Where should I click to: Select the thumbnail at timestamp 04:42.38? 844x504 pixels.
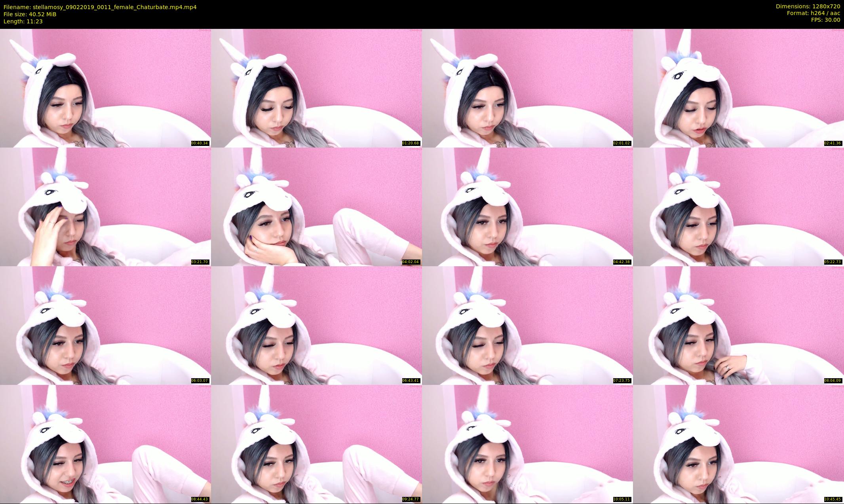point(527,207)
